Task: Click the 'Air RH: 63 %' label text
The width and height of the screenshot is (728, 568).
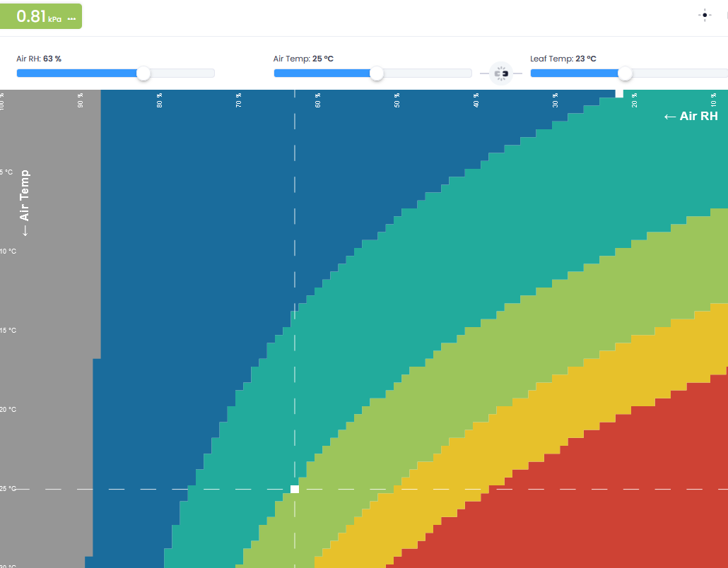Action: [39, 59]
